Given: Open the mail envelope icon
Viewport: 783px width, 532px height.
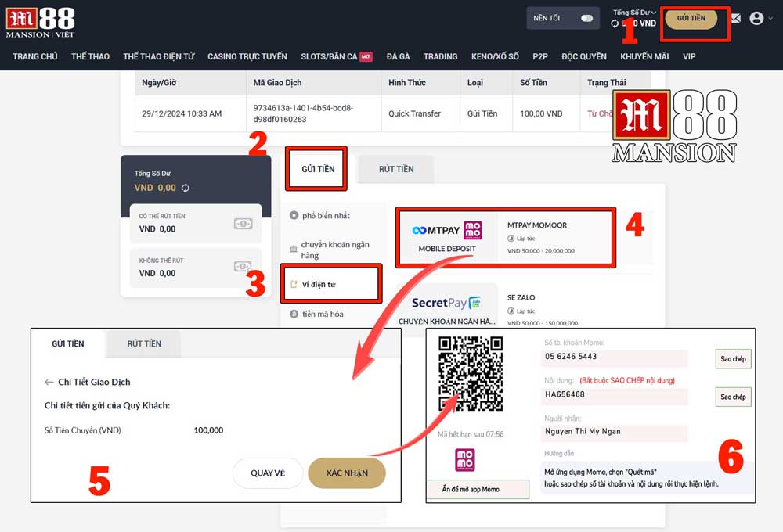Looking at the screenshot, I should tap(736, 19).
